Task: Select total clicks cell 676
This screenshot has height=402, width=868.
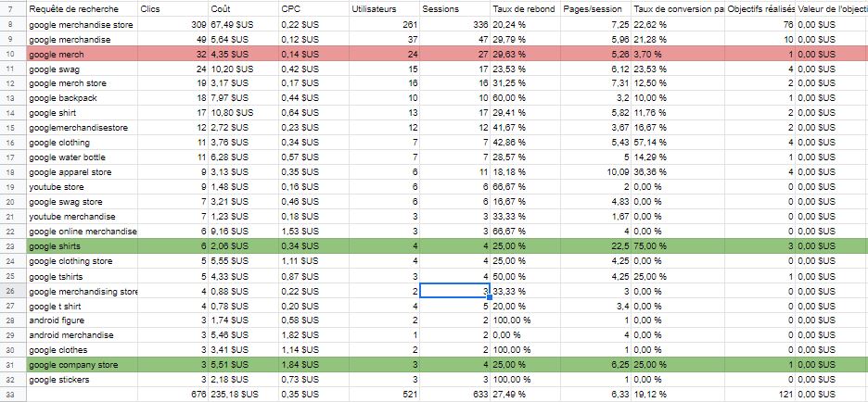Action: tap(172, 395)
